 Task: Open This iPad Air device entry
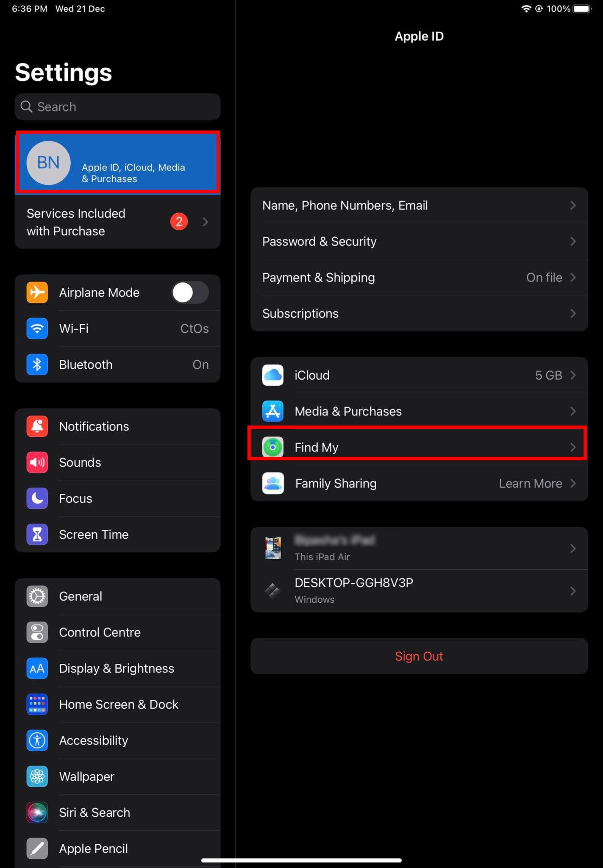pyautogui.click(x=419, y=548)
